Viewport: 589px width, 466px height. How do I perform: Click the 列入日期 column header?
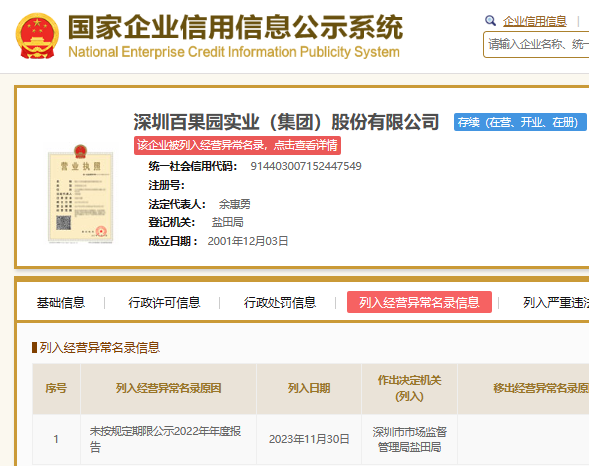click(x=309, y=388)
